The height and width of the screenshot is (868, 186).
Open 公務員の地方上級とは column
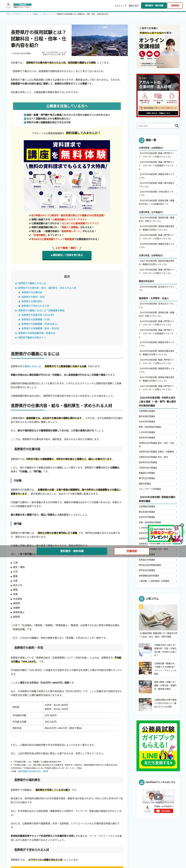pos(158,650)
